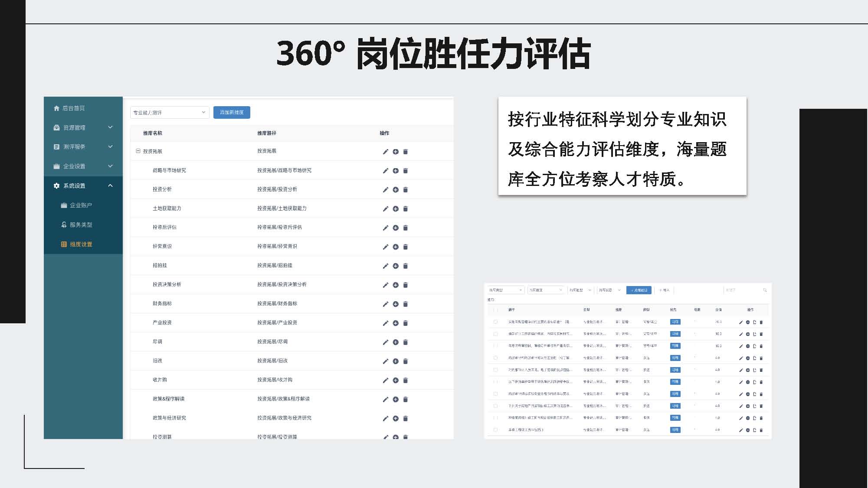Delete the 招拍挂 dimension row

[x=406, y=266]
